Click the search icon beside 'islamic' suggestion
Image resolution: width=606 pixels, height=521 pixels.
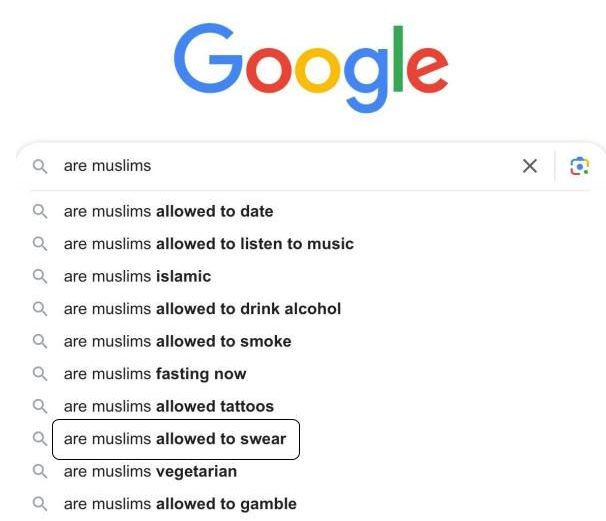coord(40,276)
